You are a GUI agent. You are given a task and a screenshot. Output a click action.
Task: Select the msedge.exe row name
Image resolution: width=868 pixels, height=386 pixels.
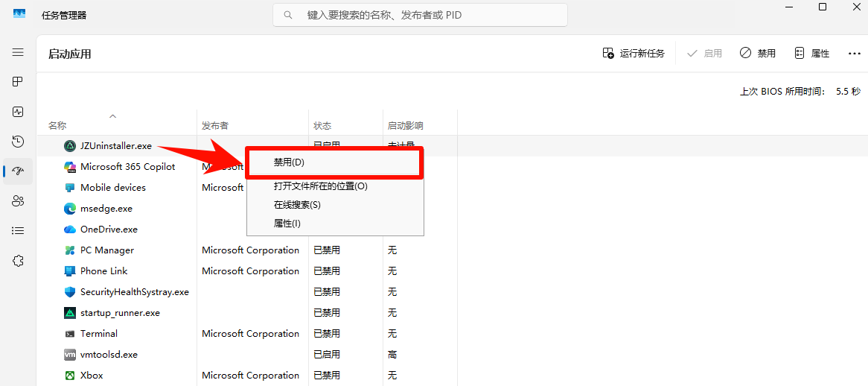tap(106, 208)
